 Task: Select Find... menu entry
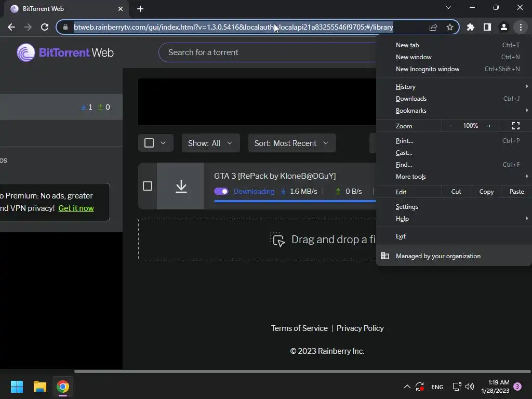[454, 165]
